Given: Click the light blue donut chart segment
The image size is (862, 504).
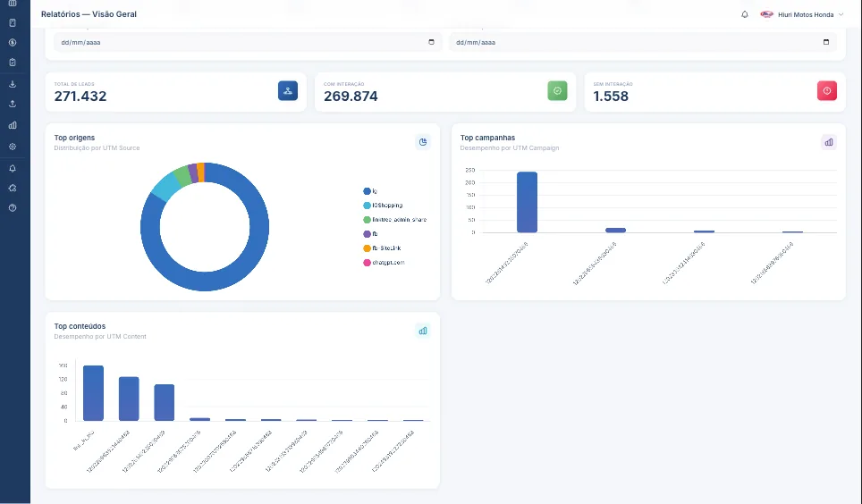Looking at the screenshot, I should (165, 187).
